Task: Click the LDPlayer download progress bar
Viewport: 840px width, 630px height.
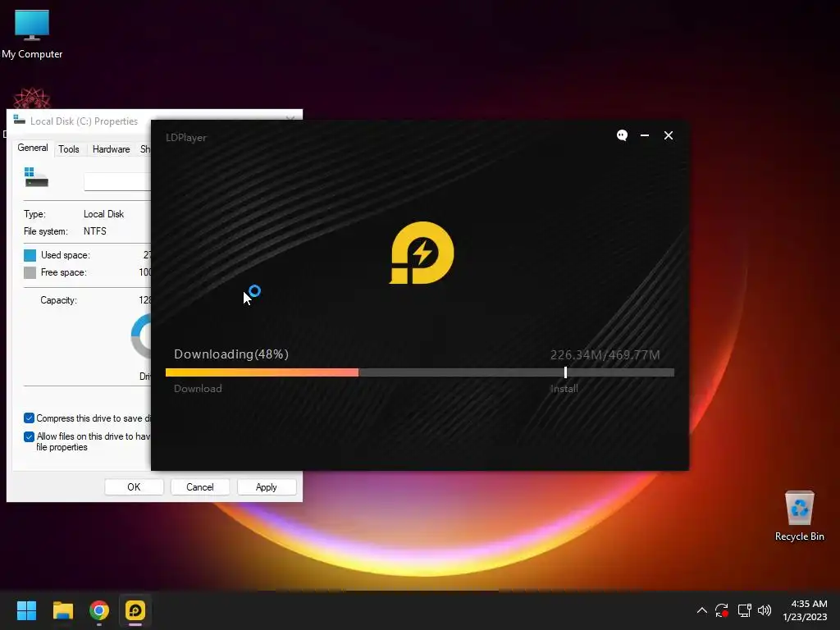Action: (x=420, y=372)
